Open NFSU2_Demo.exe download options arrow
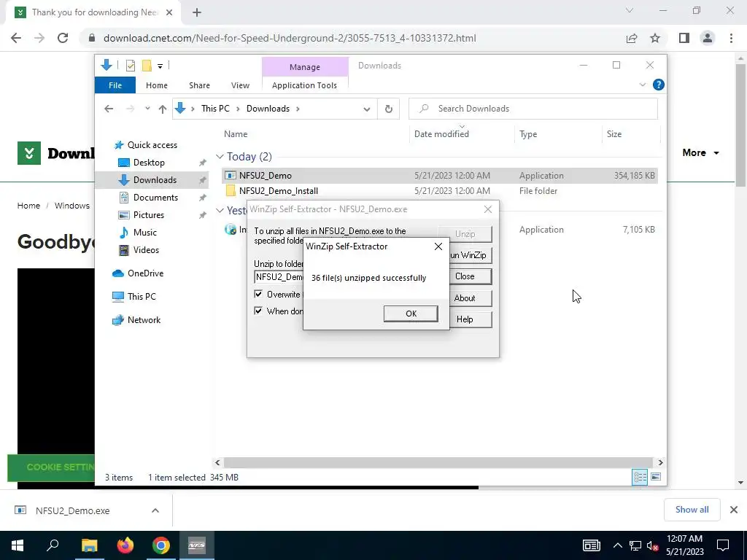Screen dimensions: 747x560 [x=155, y=510]
